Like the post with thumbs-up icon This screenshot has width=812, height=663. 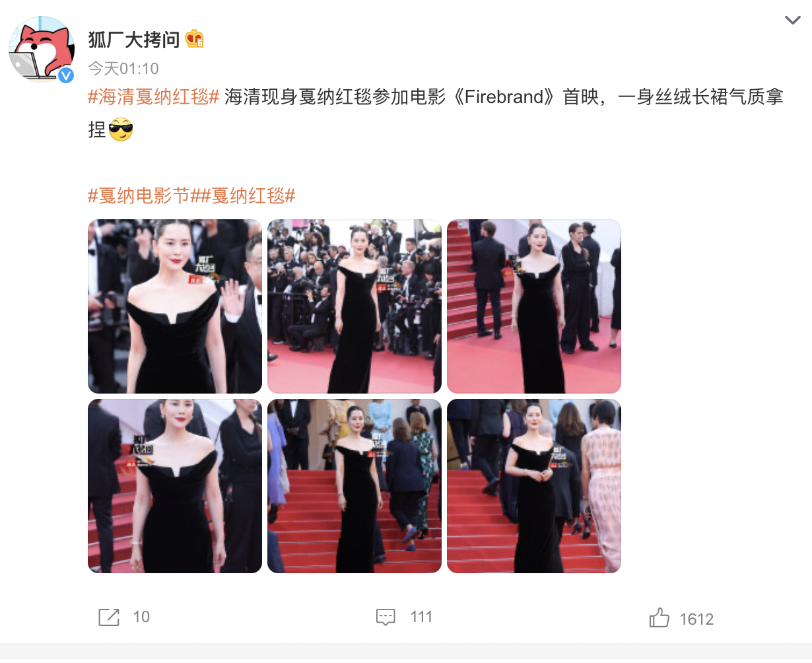659,618
